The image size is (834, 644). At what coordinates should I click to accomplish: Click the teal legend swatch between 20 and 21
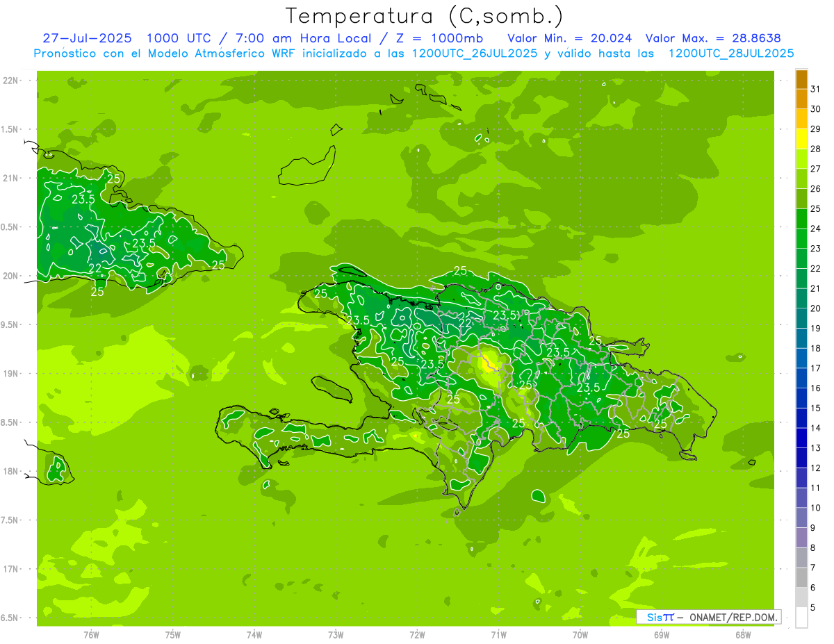(x=801, y=299)
